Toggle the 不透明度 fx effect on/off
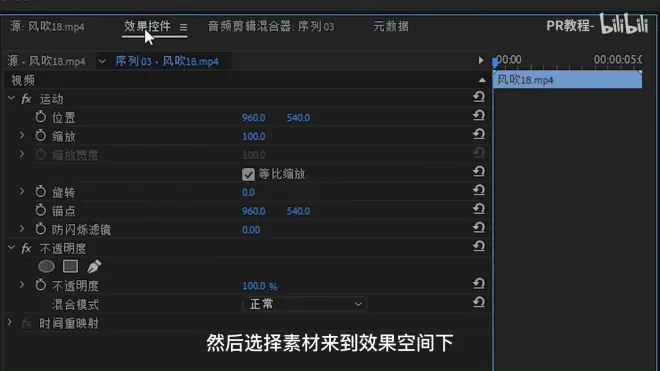Screen dimensions: 660x371 coord(26,248)
